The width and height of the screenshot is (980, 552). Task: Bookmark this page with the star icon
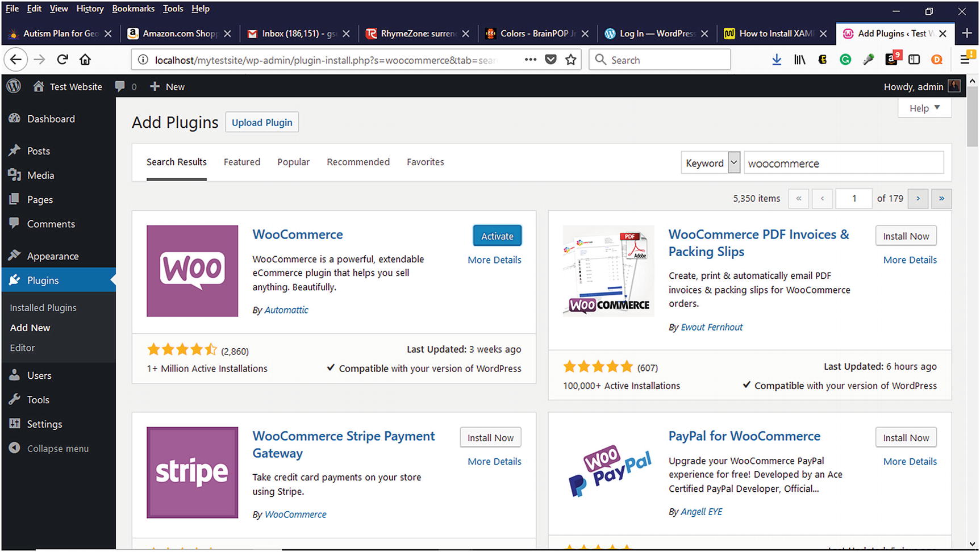571,60
